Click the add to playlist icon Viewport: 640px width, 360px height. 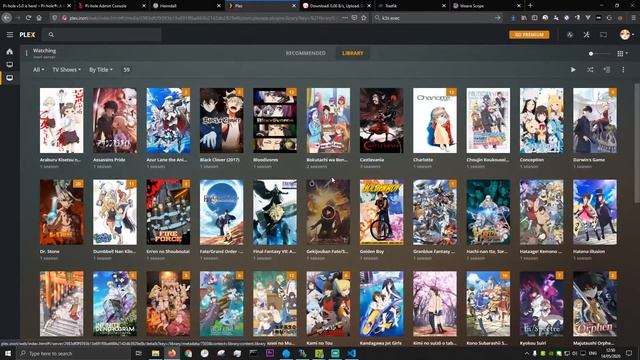pos(607,70)
